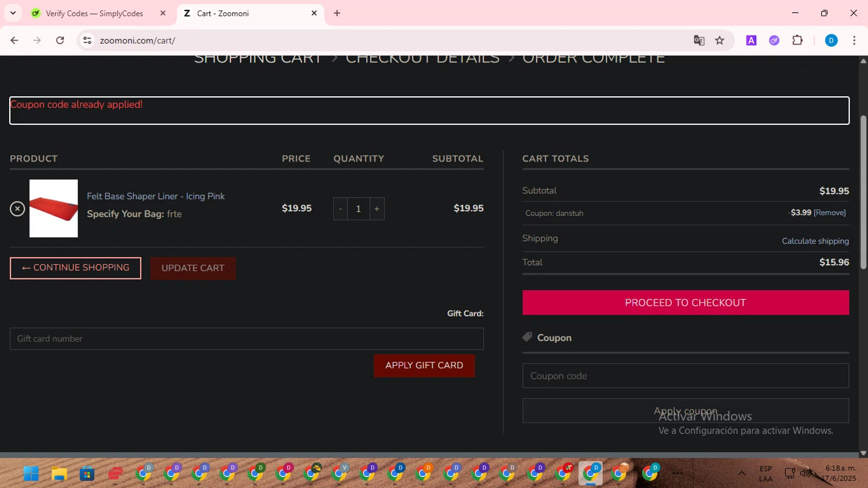Click Continue Shopping button
The image size is (868, 488).
75,268
